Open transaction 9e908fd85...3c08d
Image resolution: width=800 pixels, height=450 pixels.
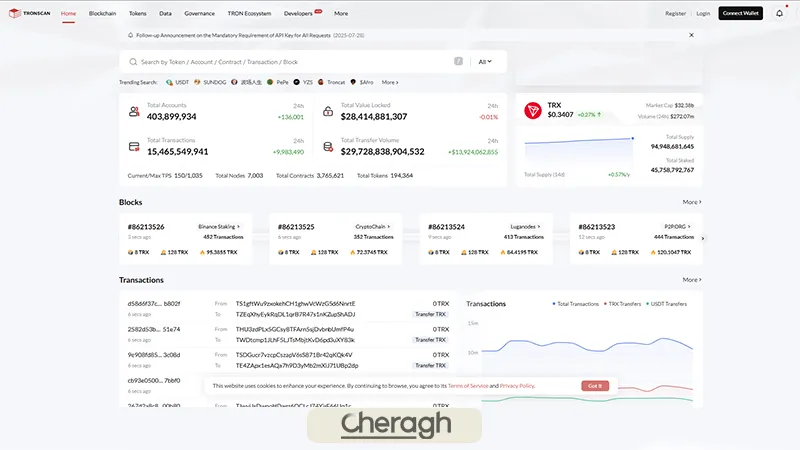coord(154,355)
